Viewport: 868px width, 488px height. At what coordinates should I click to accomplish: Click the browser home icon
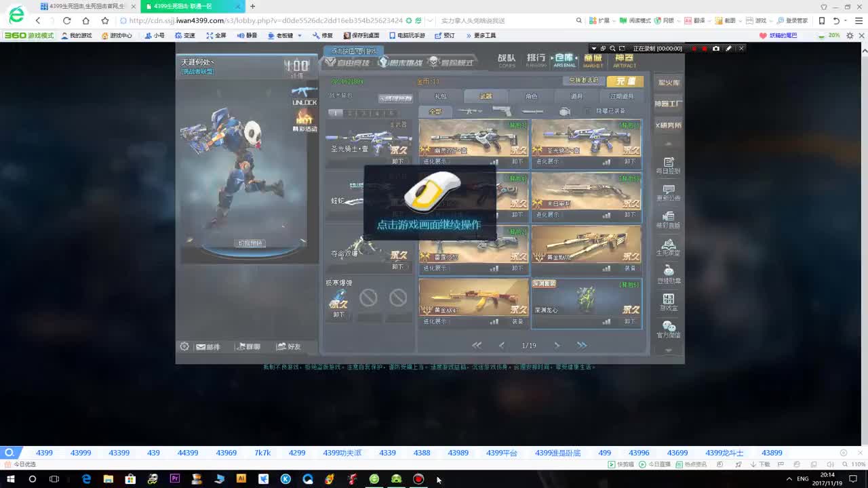tap(85, 20)
